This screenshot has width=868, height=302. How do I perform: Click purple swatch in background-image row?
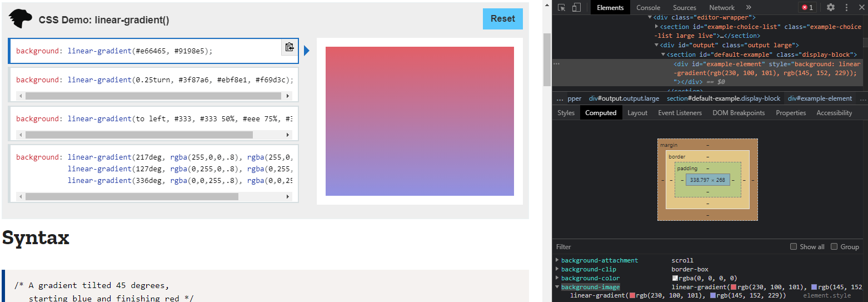pyautogui.click(x=814, y=287)
